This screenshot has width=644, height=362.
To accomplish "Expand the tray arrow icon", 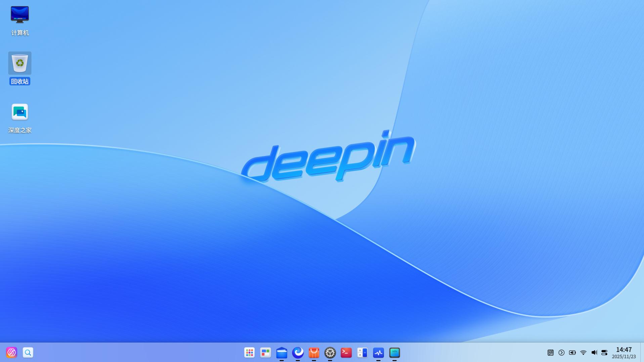I will pyautogui.click(x=561, y=353).
